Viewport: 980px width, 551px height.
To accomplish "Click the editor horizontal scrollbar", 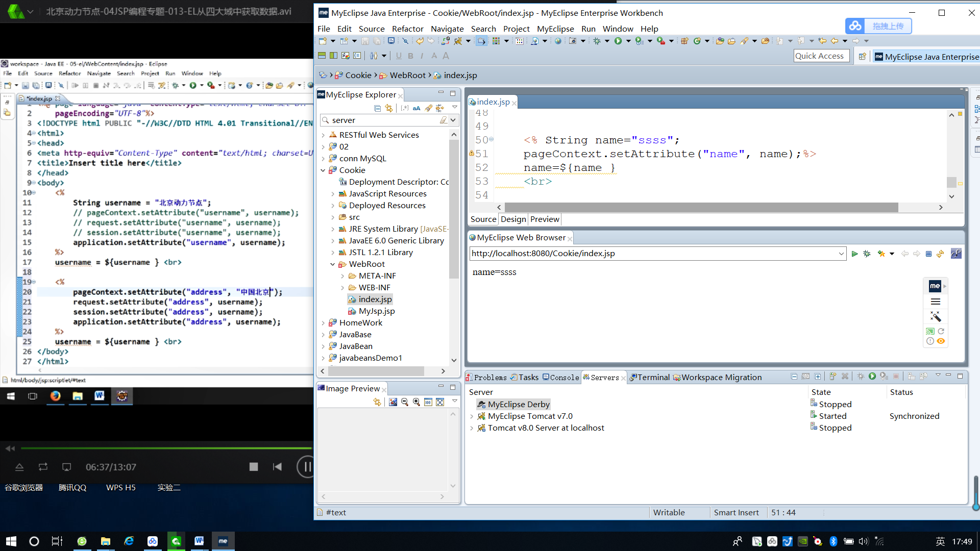I will pos(701,207).
